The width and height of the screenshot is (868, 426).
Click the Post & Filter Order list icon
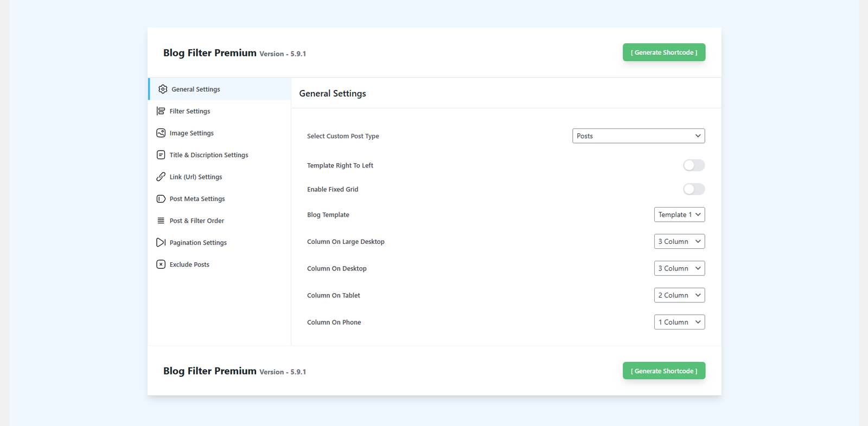tap(161, 221)
